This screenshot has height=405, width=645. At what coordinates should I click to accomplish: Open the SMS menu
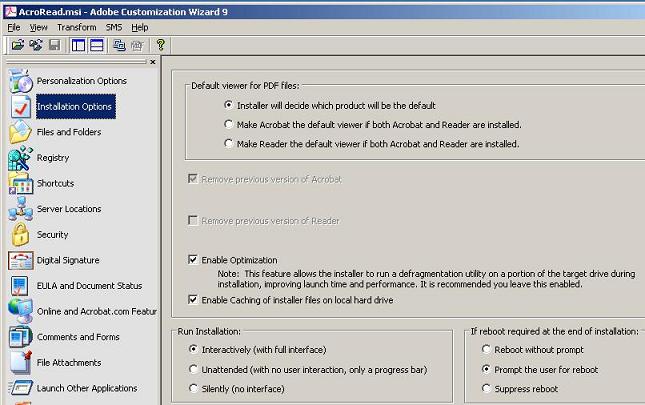pos(114,27)
